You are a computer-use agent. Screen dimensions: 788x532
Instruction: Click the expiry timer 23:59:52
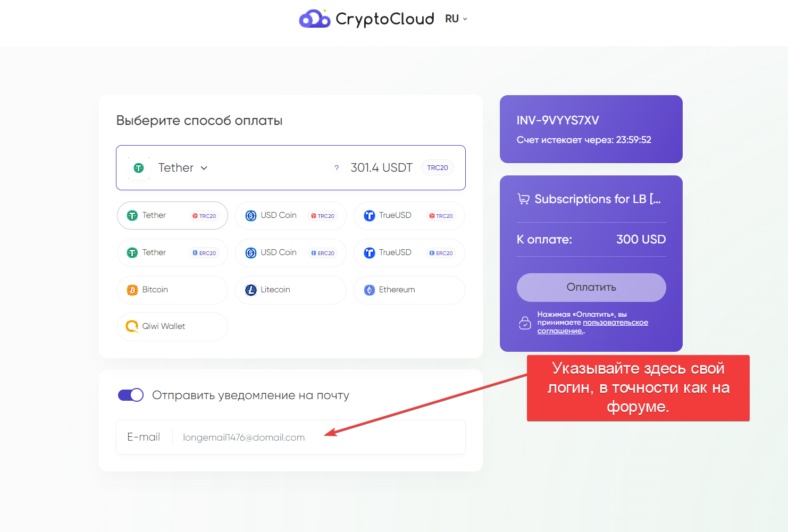click(x=634, y=140)
